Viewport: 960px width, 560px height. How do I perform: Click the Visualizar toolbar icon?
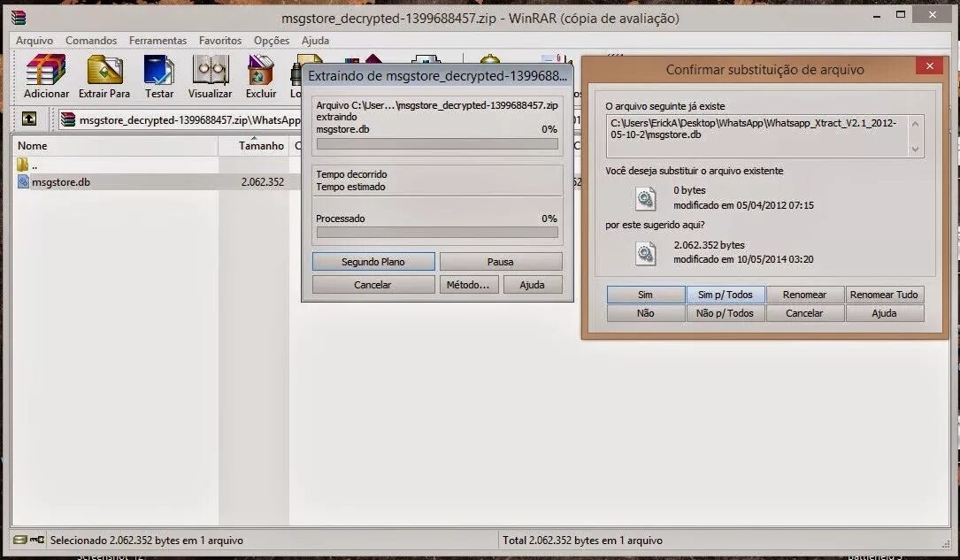210,70
